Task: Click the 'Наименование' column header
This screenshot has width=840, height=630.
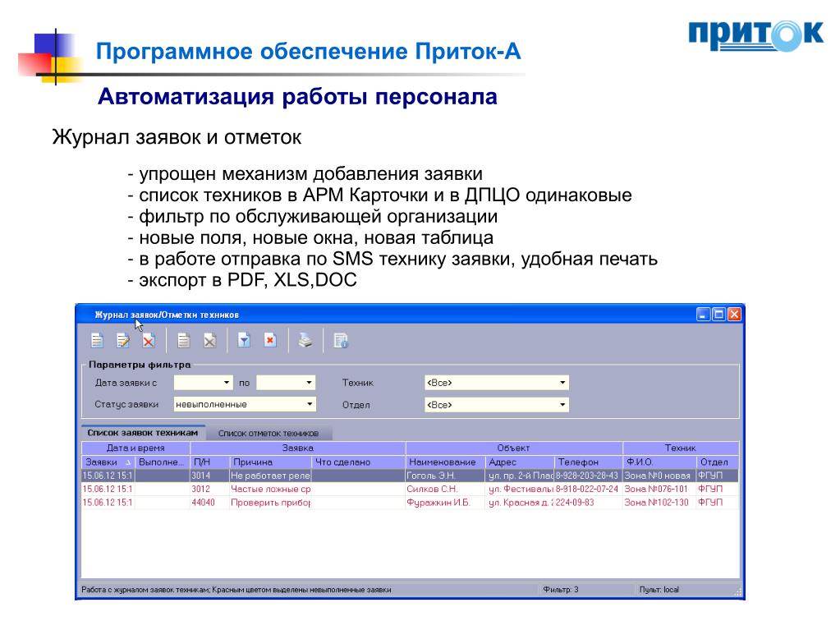Action: coord(445,462)
